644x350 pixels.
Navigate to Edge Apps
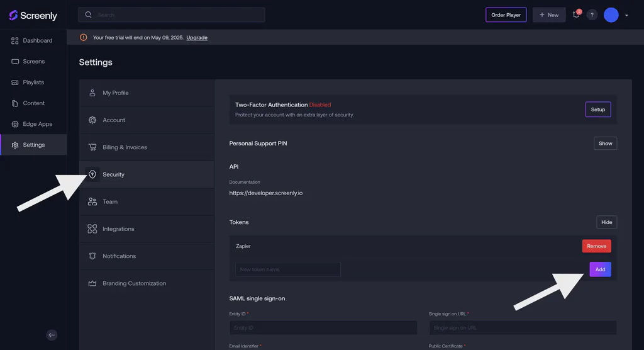(x=33, y=124)
